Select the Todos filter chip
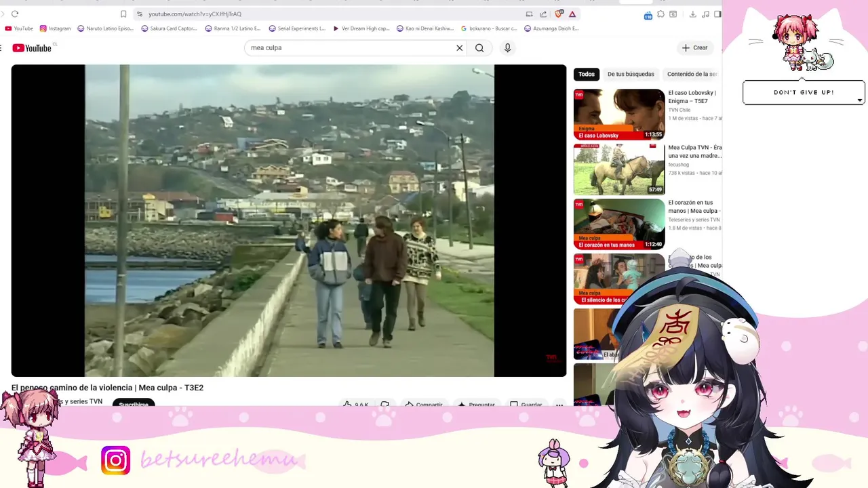This screenshot has height=488, width=868. pyautogui.click(x=587, y=75)
